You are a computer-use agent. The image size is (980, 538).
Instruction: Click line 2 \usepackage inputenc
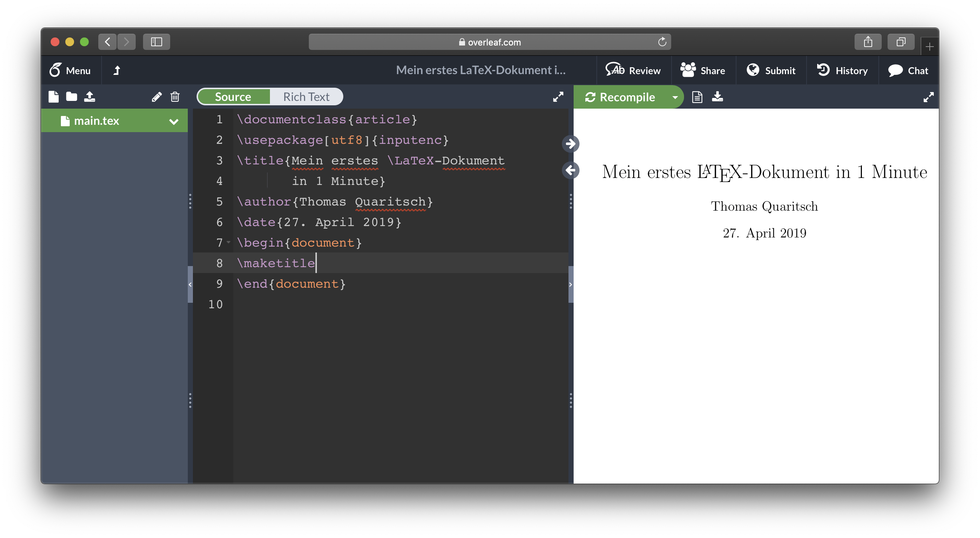coord(343,140)
